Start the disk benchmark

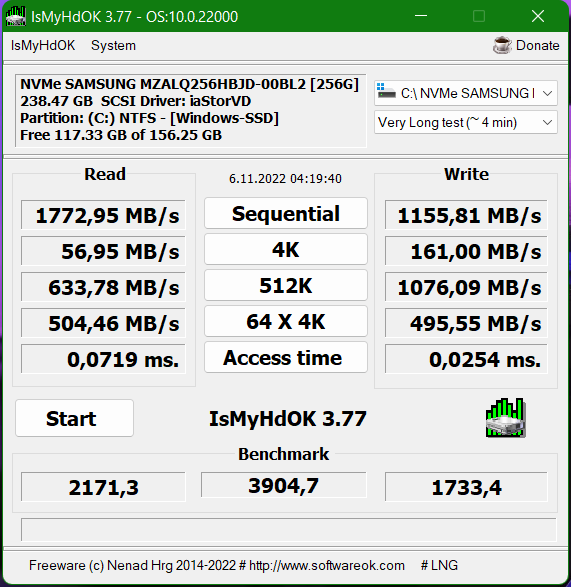click(x=75, y=418)
